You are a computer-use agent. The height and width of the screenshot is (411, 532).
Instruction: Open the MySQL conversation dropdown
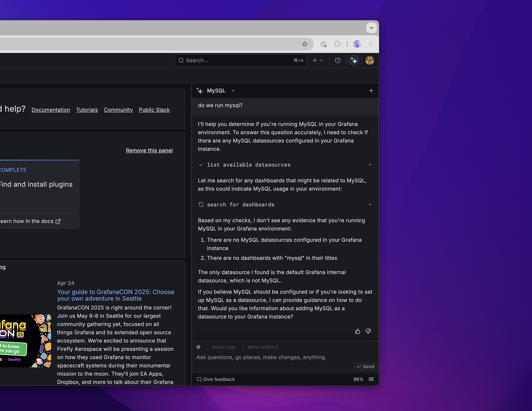[x=233, y=91]
